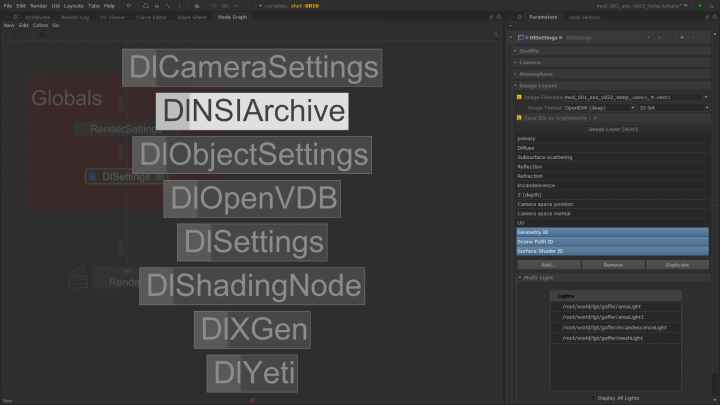Viewport: 720px width, 405px height.
Task: Click the green render status indicator at top right
Action: (x=700, y=5)
